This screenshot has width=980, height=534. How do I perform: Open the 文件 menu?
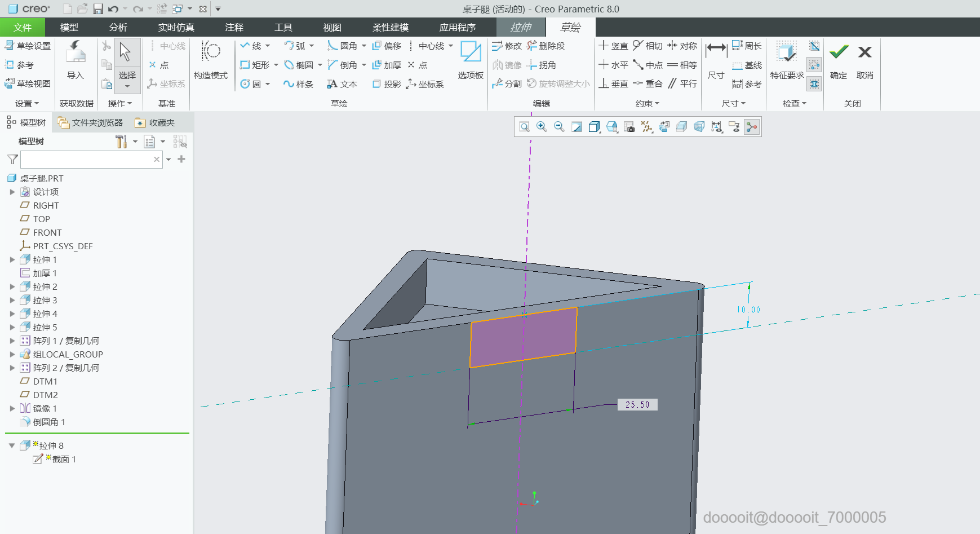(23, 27)
